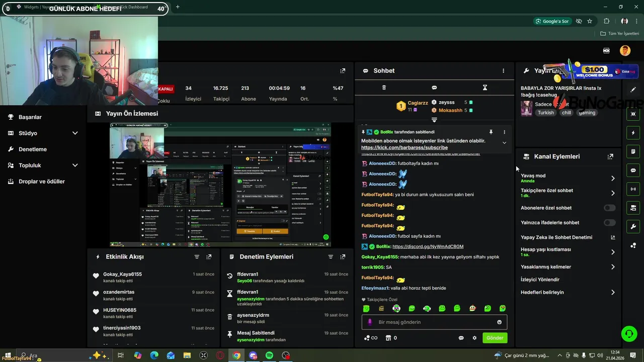Viewport: 644px width, 362px height.
Task: Click the hourglass icon in Sohbet toolbar
Action: (x=485, y=87)
